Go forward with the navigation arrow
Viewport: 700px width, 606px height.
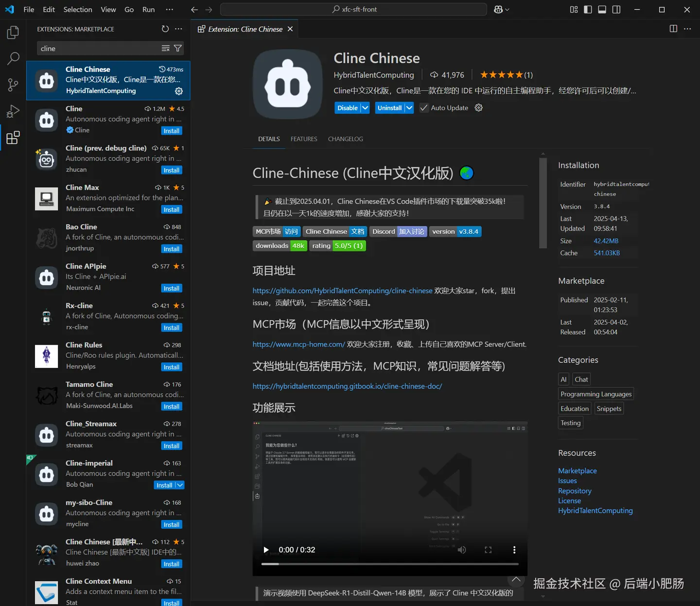209,10
